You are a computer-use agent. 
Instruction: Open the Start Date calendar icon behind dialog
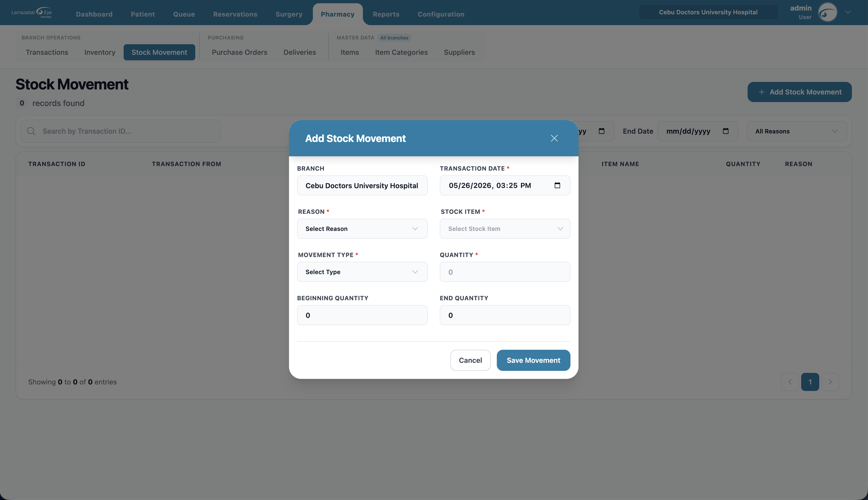pyautogui.click(x=602, y=131)
